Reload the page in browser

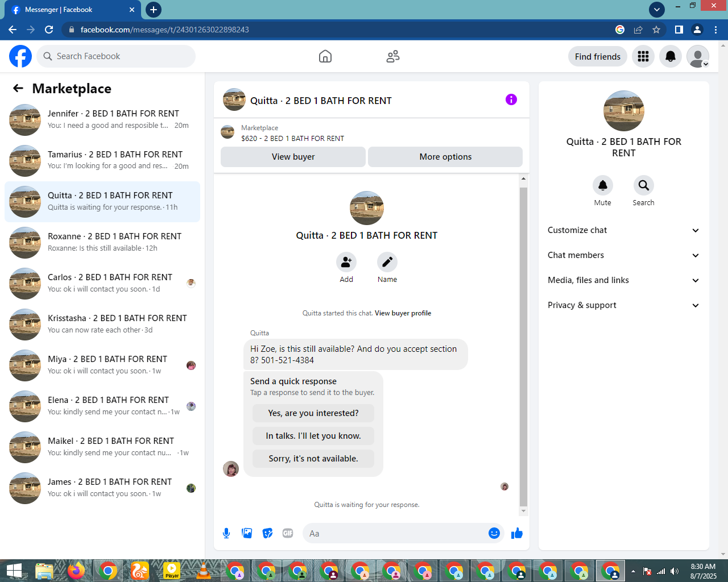click(x=49, y=30)
